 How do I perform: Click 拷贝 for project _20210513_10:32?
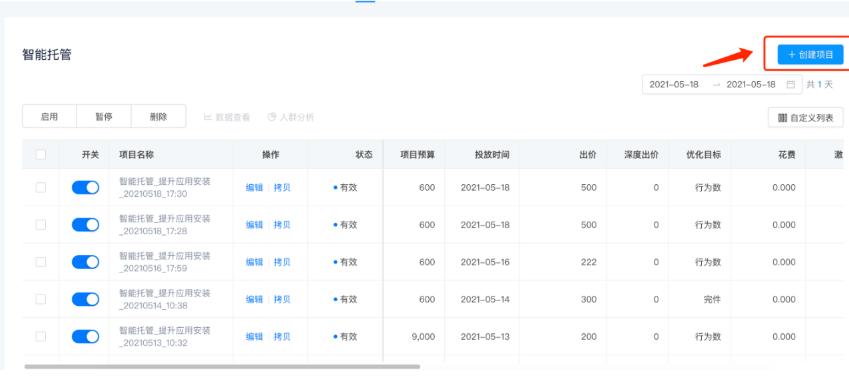pyautogui.click(x=282, y=337)
